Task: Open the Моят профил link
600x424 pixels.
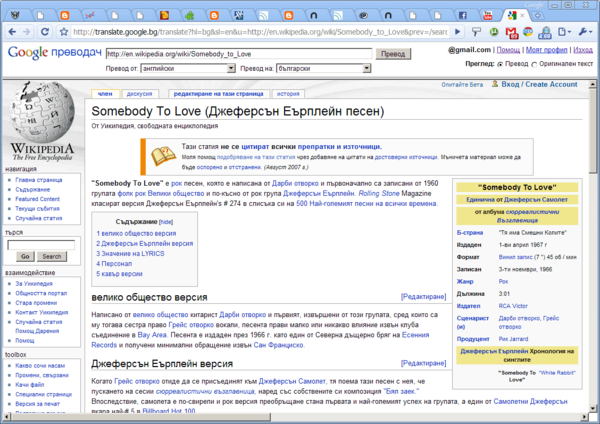Action: tap(546, 50)
